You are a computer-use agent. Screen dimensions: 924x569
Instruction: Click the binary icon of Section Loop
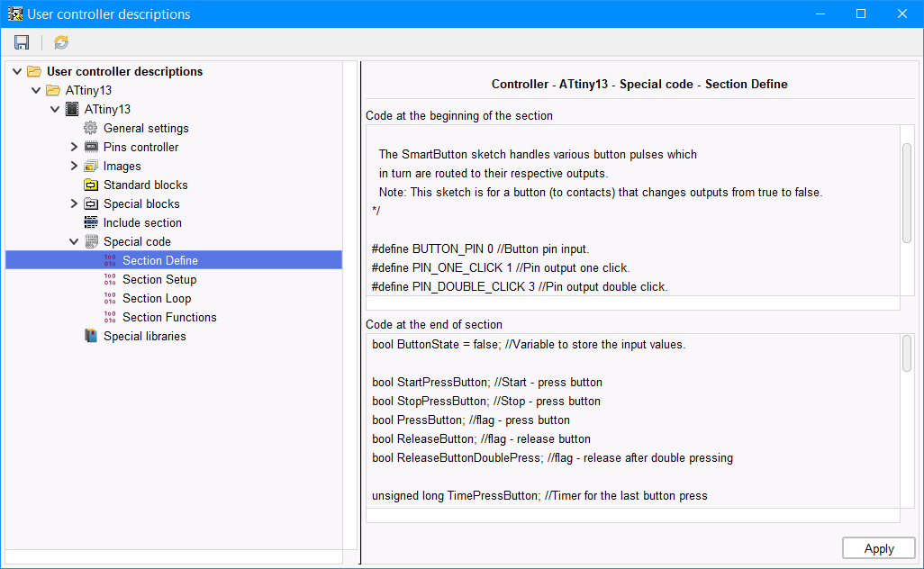coord(110,298)
